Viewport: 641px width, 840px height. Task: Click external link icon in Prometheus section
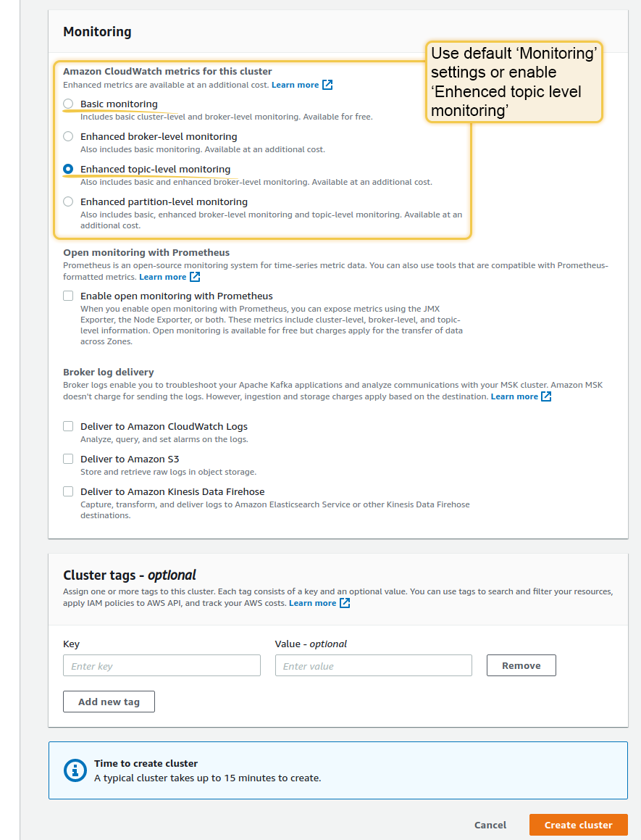195,277
